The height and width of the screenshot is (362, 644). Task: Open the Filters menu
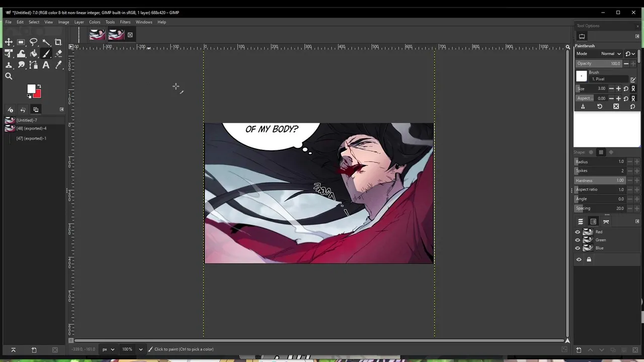tap(125, 22)
